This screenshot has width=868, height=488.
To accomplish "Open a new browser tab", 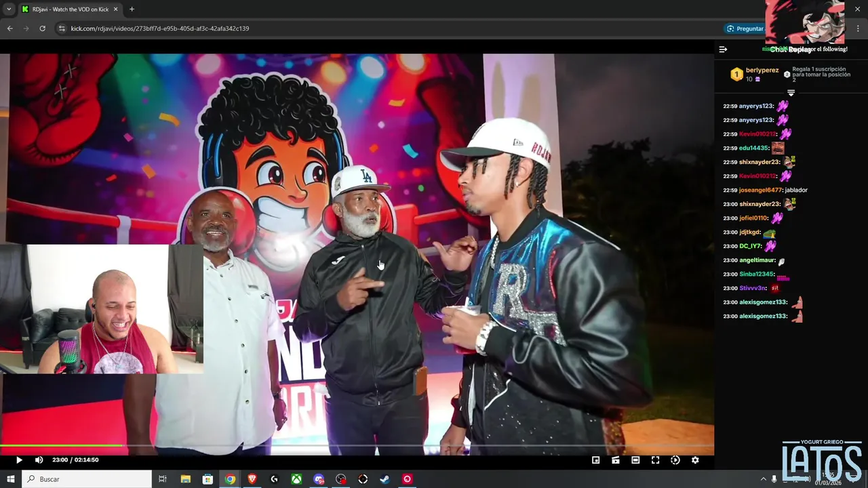I will [132, 9].
